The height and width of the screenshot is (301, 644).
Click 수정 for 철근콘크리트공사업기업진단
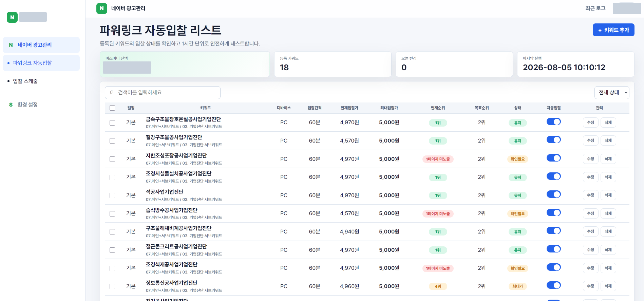tap(590, 250)
